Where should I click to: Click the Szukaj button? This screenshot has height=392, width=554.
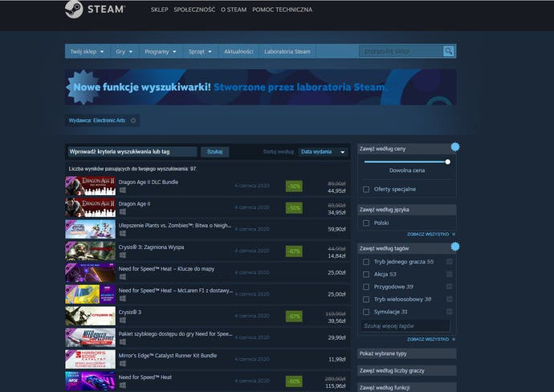[x=215, y=152]
